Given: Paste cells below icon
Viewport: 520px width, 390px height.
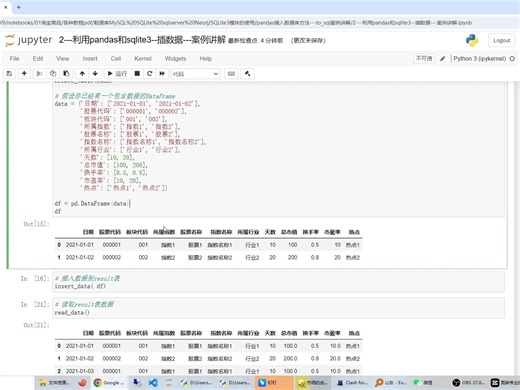Looking at the screenshot, I should pos(66,73).
